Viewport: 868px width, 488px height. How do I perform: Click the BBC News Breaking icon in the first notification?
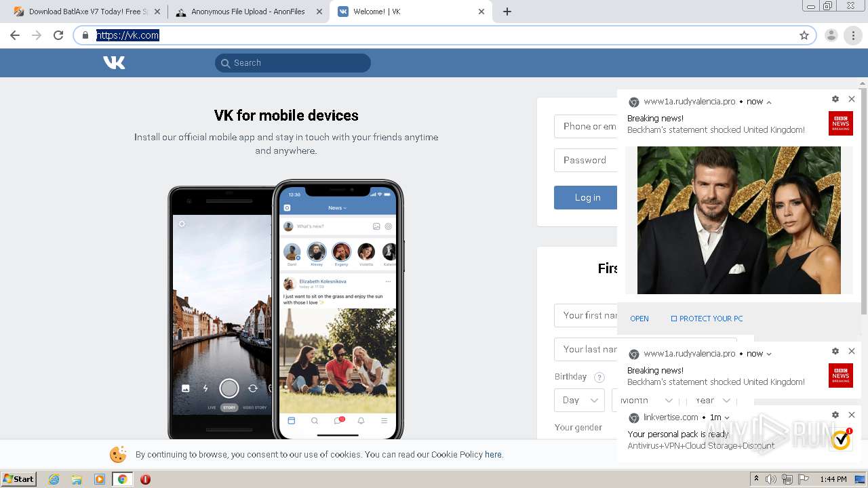click(841, 123)
